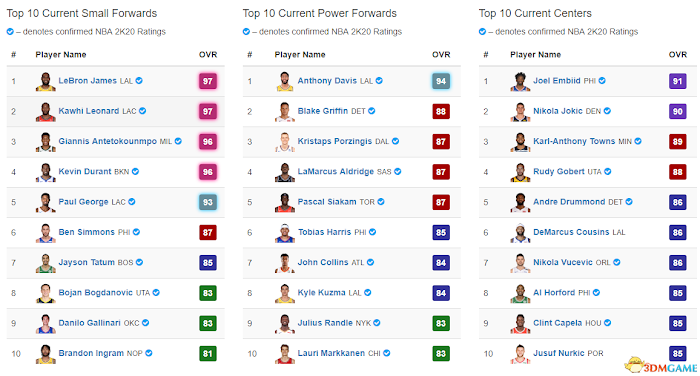Viewport: 700px width, 376px height.
Task: Click Paul George 93 rating badge
Action: (208, 202)
